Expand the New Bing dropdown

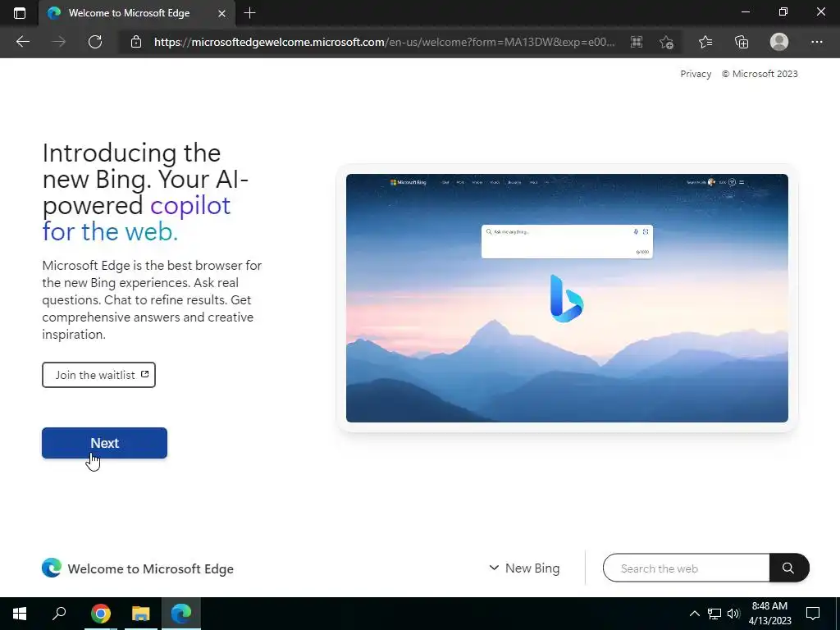coord(524,568)
